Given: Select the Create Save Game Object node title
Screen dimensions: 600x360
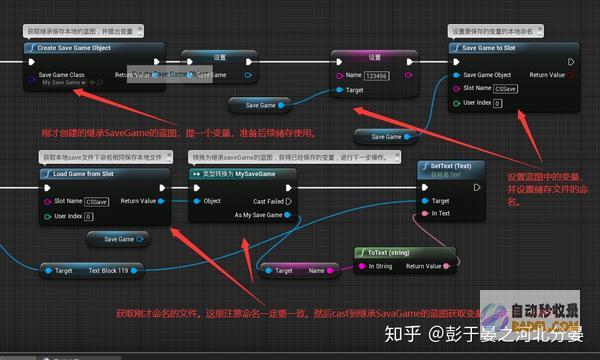Looking at the screenshot, I should 74,48.
